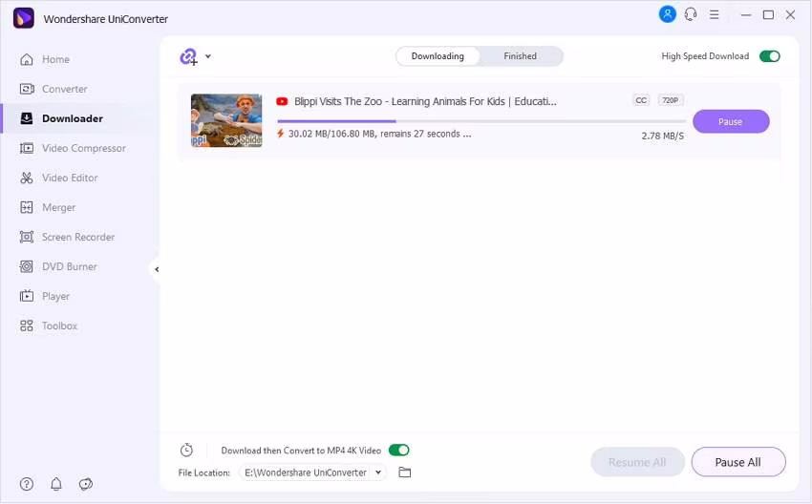Click the 2.78 MB/S speed text

(x=662, y=136)
